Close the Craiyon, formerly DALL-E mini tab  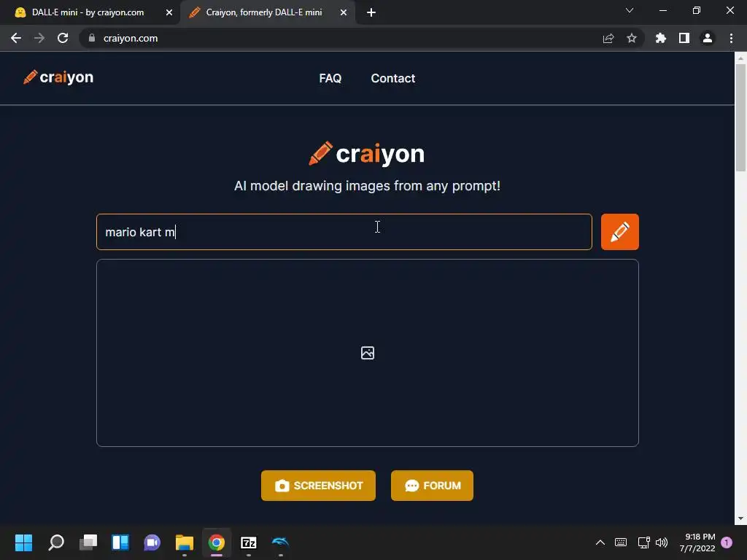point(344,12)
